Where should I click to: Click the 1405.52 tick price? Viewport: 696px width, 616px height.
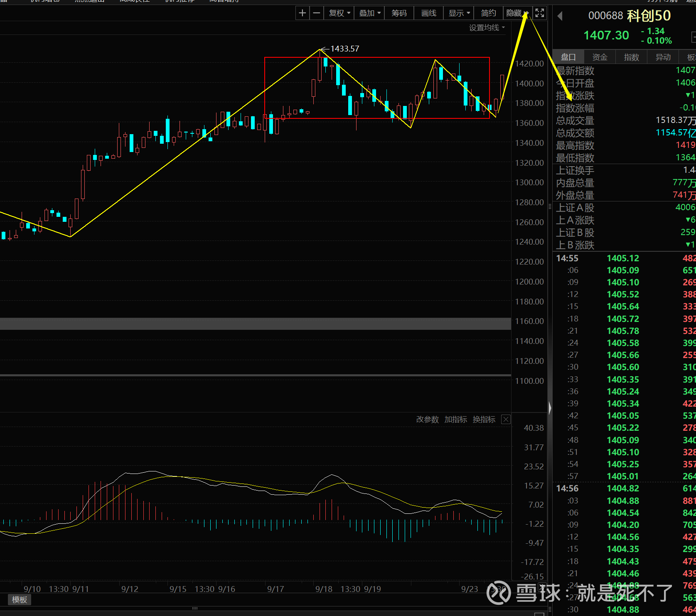coord(623,295)
